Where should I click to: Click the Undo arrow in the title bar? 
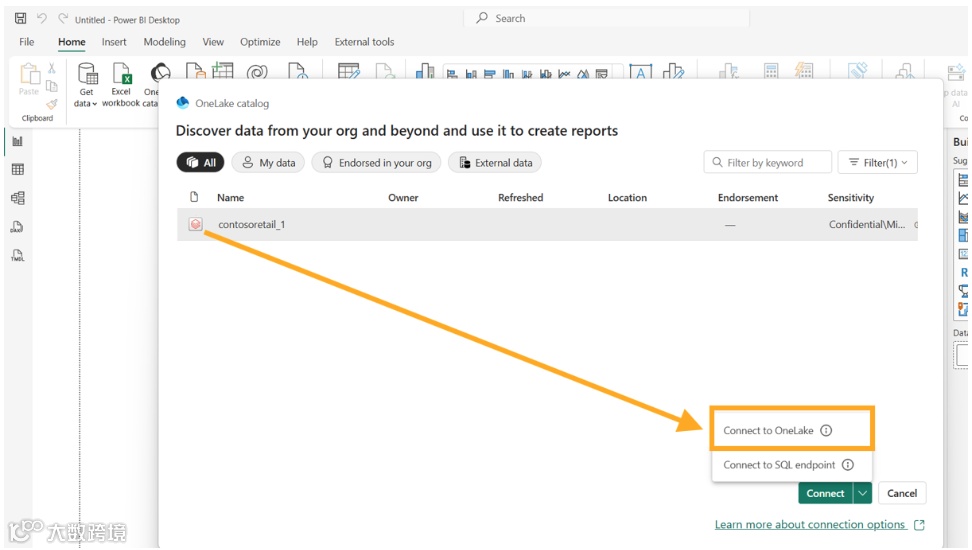(42, 19)
